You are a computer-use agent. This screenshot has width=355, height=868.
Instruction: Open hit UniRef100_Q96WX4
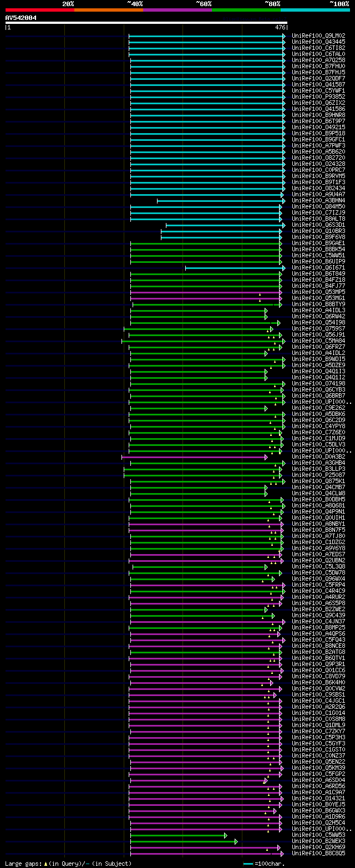tap(318, 578)
